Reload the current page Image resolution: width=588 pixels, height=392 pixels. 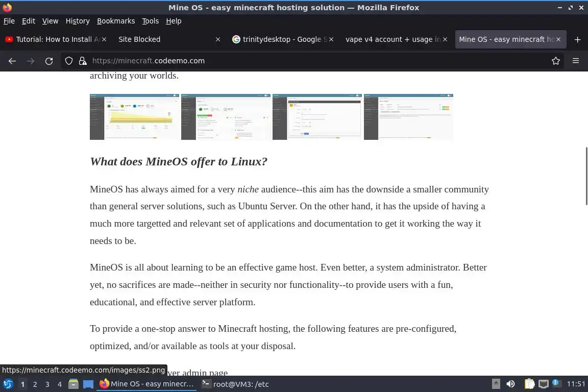pos(49,61)
